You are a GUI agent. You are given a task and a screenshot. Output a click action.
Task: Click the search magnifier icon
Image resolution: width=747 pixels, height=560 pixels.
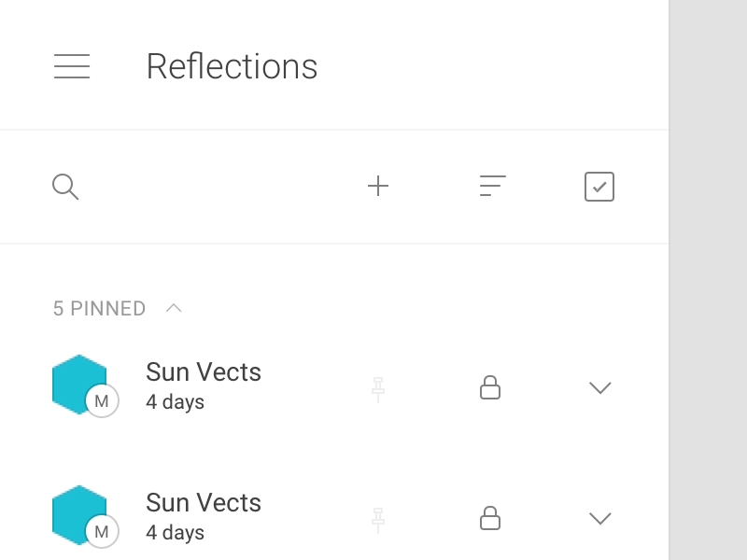tap(65, 187)
